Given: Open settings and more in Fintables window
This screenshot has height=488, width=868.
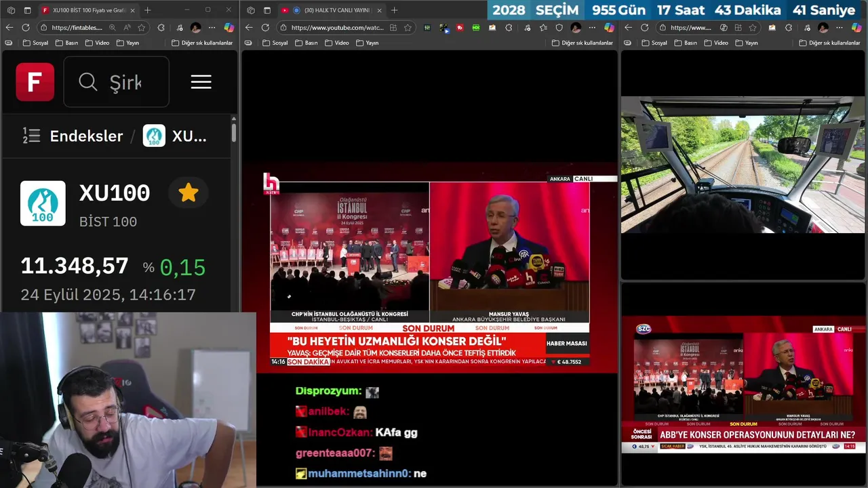Looking at the screenshot, I should 212,27.
